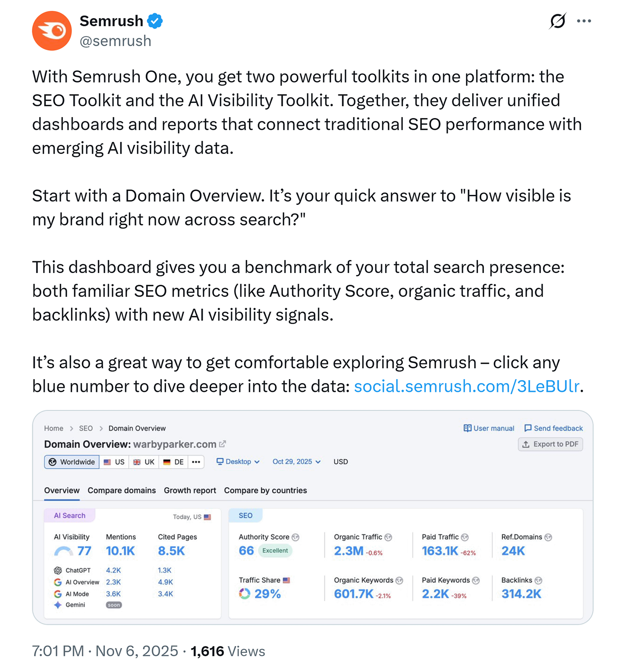630x672 pixels.
Task: Open the social.semrush.com/3LeBUlr link
Action: click(x=466, y=386)
